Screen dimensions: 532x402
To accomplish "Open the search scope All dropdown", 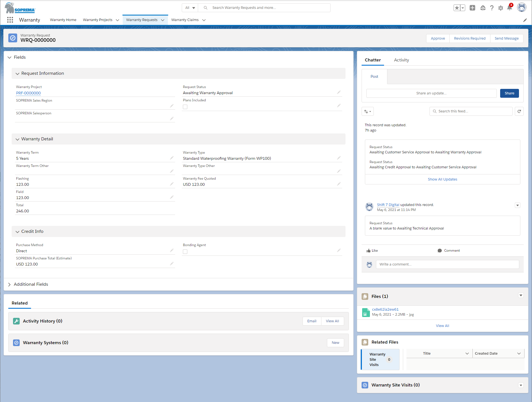I will pos(190,8).
